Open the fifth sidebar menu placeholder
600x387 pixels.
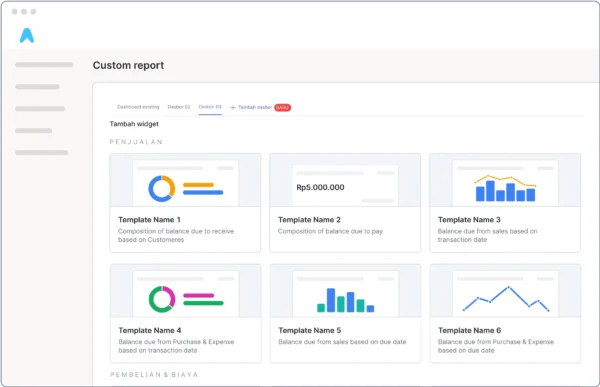[x=42, y=153]
